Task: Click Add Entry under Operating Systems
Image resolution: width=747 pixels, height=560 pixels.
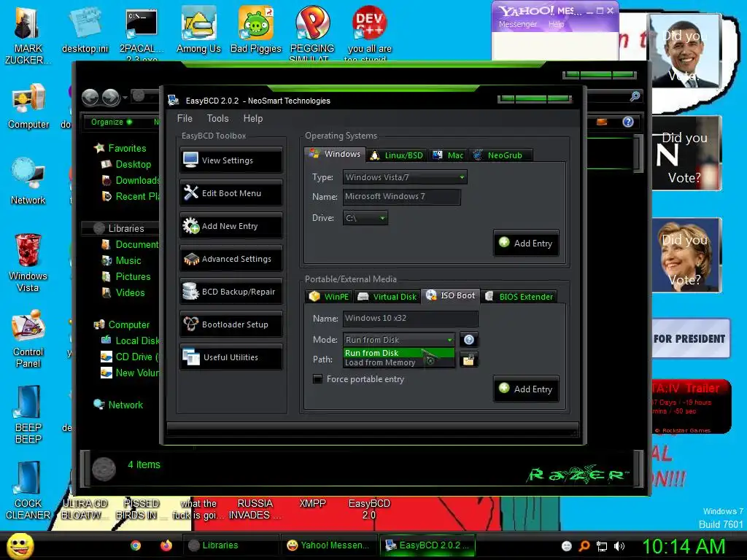Action: (526, 244)
